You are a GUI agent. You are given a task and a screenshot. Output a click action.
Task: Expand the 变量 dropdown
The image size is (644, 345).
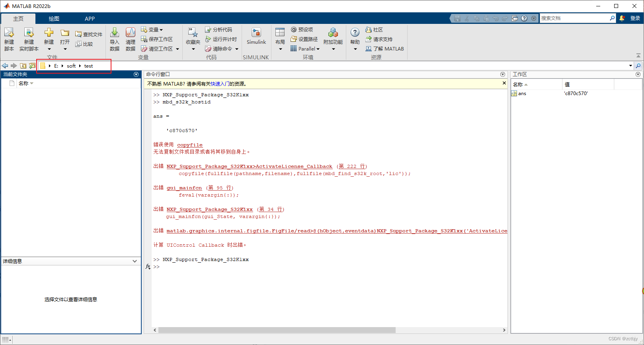[161, 30]
